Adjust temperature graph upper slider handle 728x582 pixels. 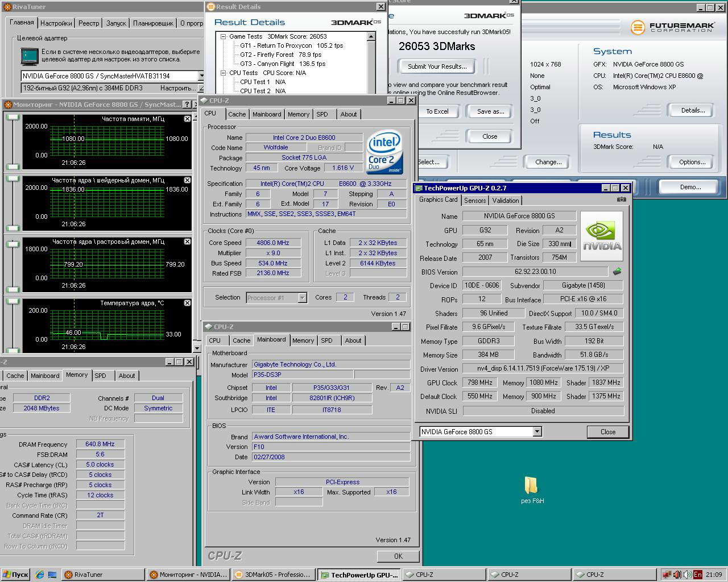click(x=12, y=302)
